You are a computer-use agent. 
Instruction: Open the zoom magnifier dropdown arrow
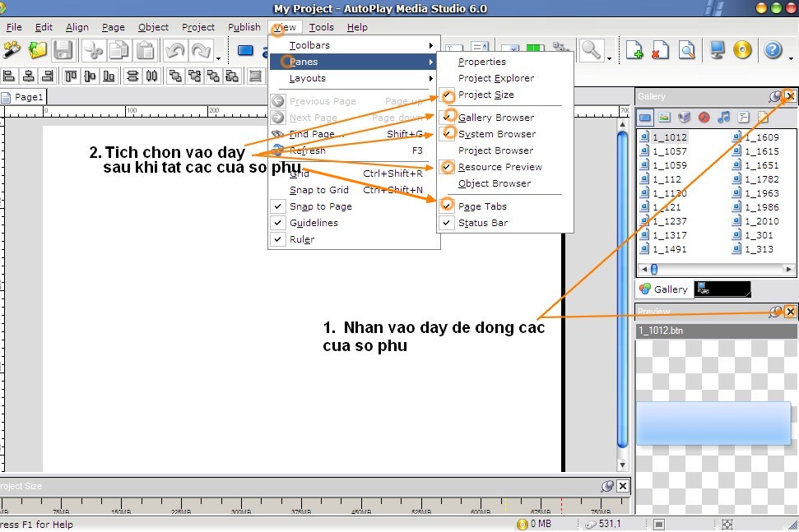(x=610, y=58)
